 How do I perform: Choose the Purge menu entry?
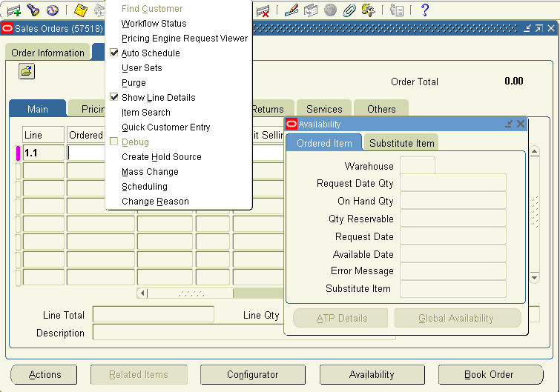click(134, 83)
